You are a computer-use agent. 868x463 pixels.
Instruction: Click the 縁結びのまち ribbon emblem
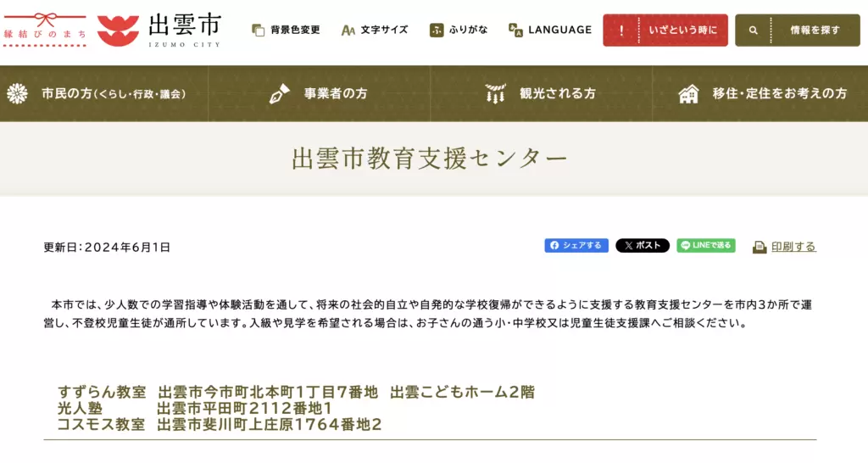tap(45, 30)
